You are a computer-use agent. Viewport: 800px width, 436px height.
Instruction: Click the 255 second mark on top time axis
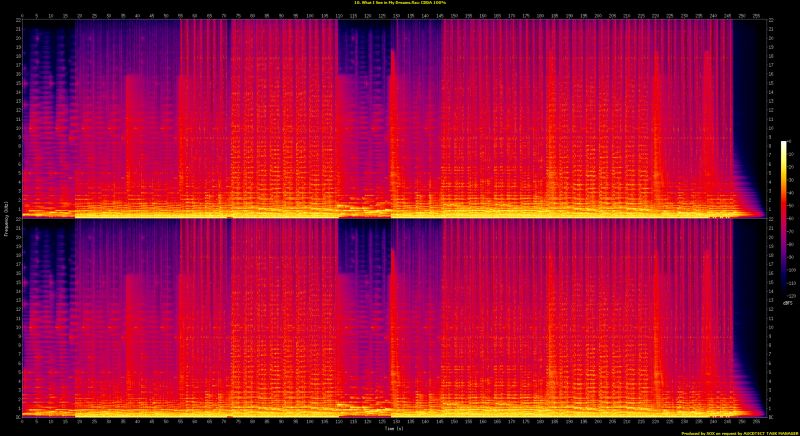pos(758,14)
